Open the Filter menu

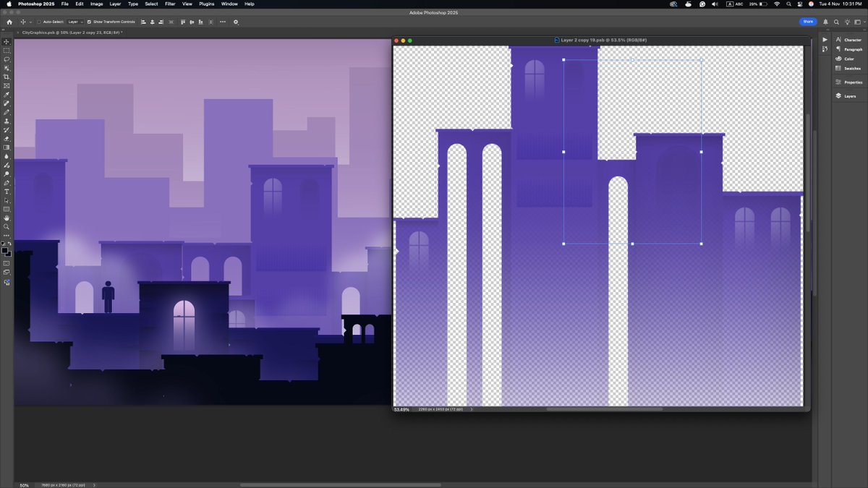click(170, 4)
